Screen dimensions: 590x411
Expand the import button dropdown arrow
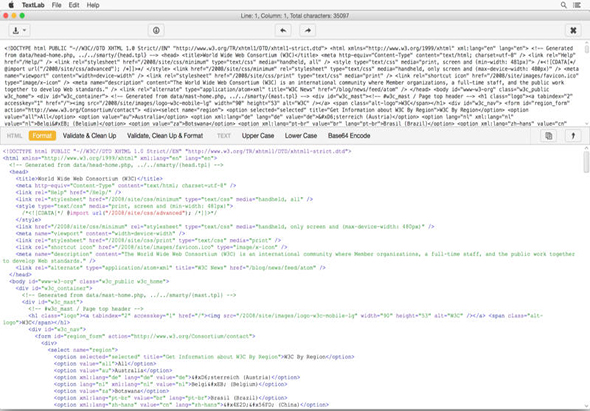pyautogui.click(x=25, y=30)
